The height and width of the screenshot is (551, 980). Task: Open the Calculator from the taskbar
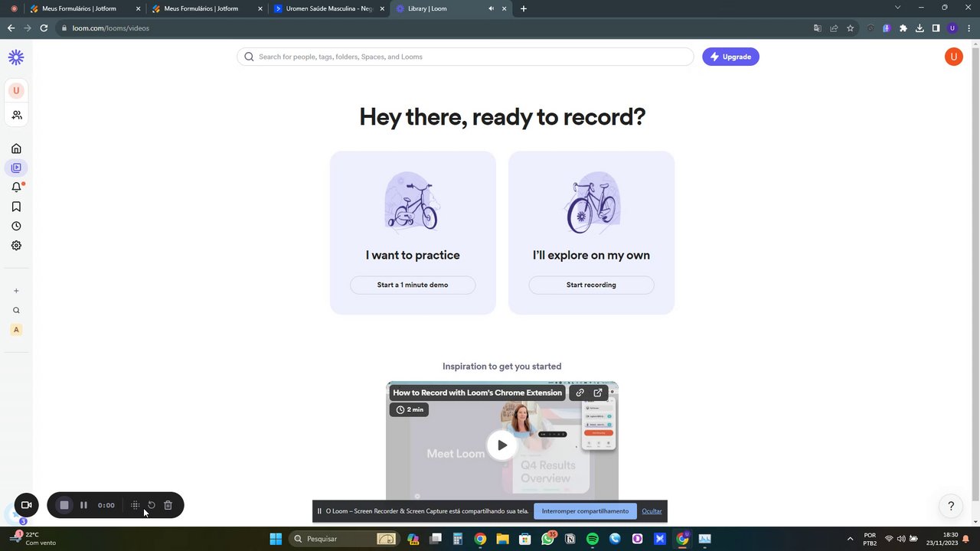point(457,539)
